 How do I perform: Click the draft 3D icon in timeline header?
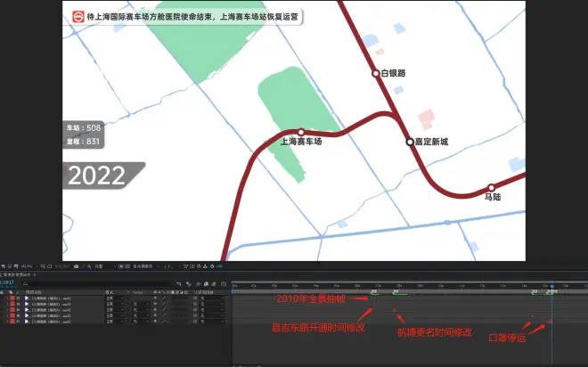pos(188,283)
